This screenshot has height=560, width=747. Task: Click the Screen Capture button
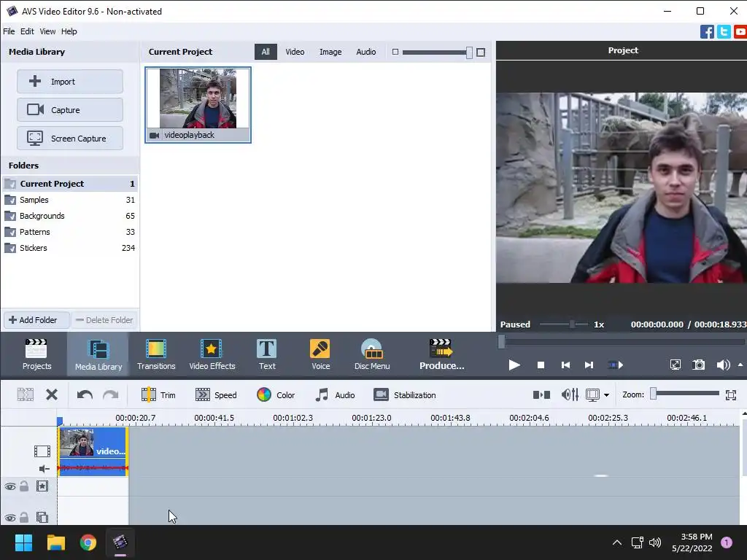(x=70, y=139)
